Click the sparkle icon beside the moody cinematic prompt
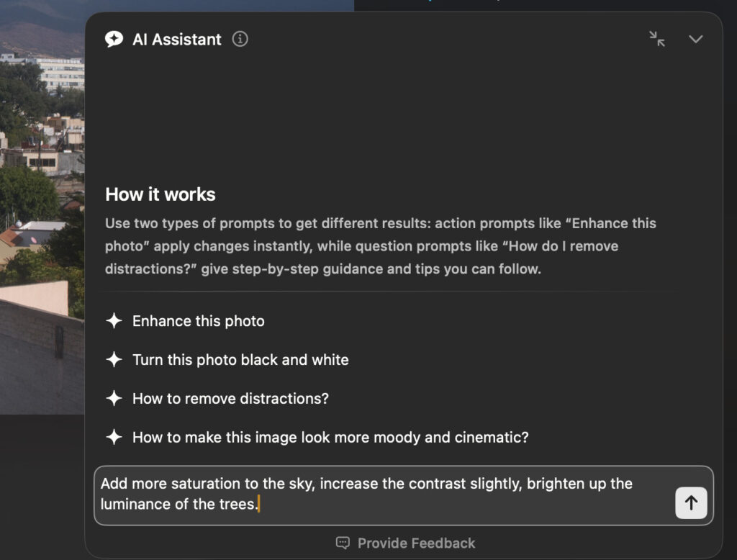737x560 pixels. pyautogui.click(x=114, y=438)
